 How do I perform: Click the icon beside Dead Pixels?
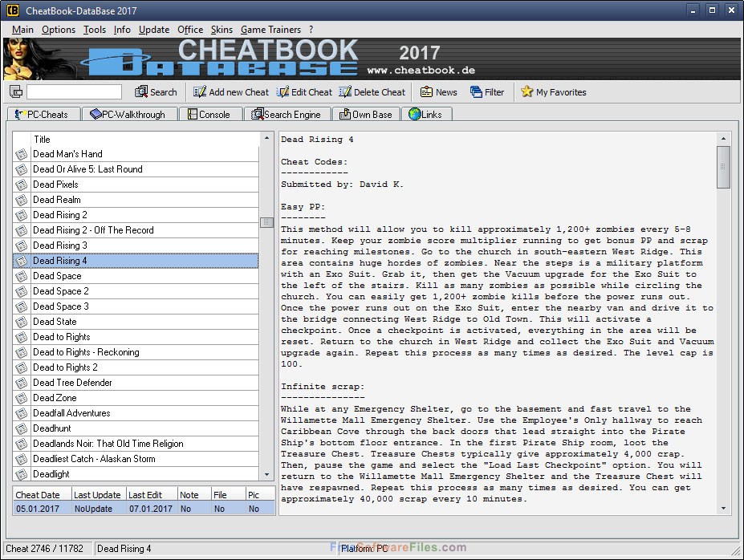[x=22, y=185]
